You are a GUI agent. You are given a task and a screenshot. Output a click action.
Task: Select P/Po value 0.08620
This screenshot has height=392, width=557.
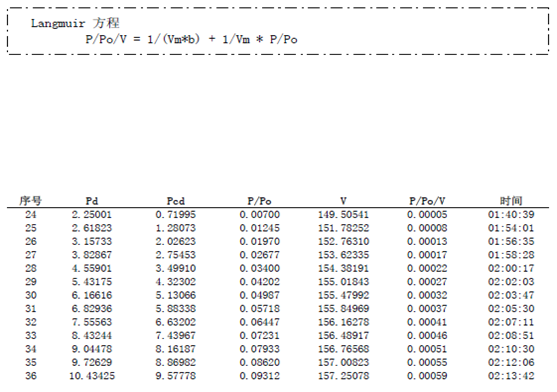259,363
